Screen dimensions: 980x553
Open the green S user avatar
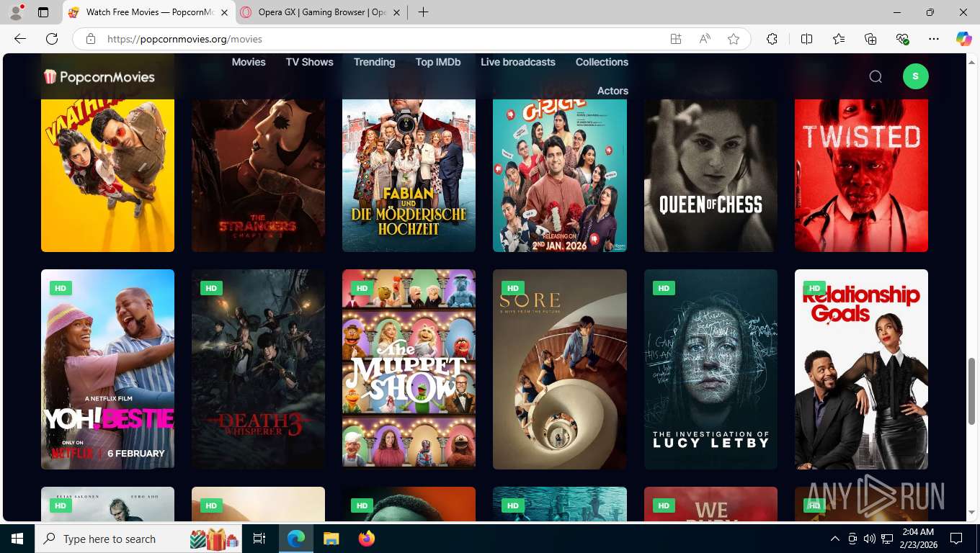[915, 76]
